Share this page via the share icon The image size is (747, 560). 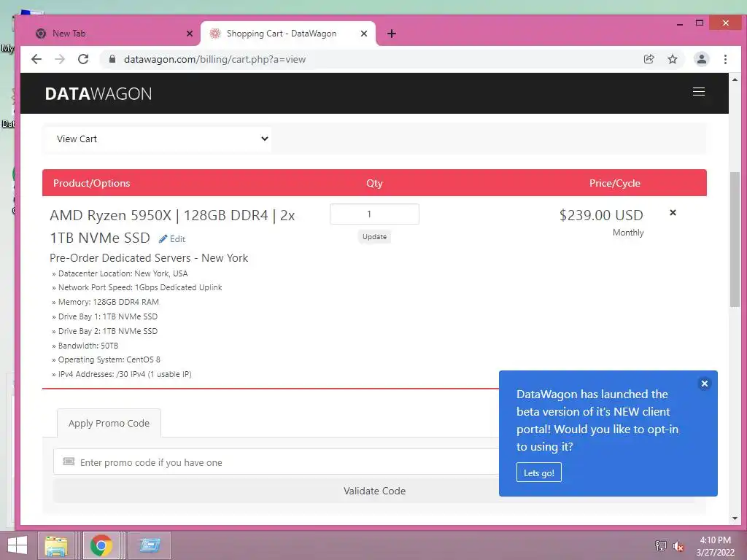coord(649,59)
